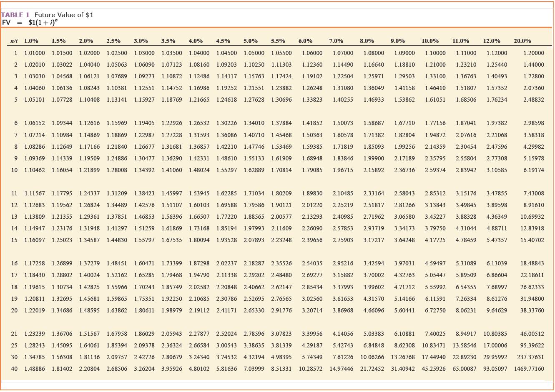Click the n/i column header
Viewport: 555px width, 392px height.
[x=13, y=41]
